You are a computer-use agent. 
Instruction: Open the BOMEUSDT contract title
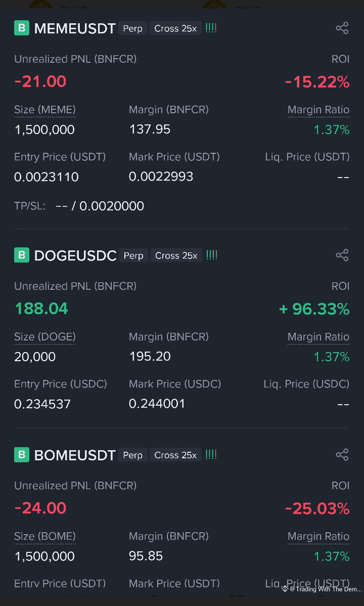click(x=75, y=455)
